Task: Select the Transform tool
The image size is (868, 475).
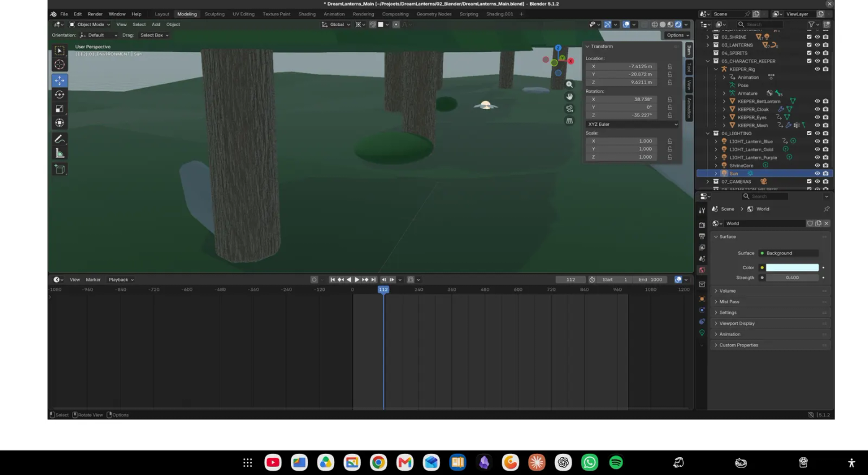Action: (60, 123)
